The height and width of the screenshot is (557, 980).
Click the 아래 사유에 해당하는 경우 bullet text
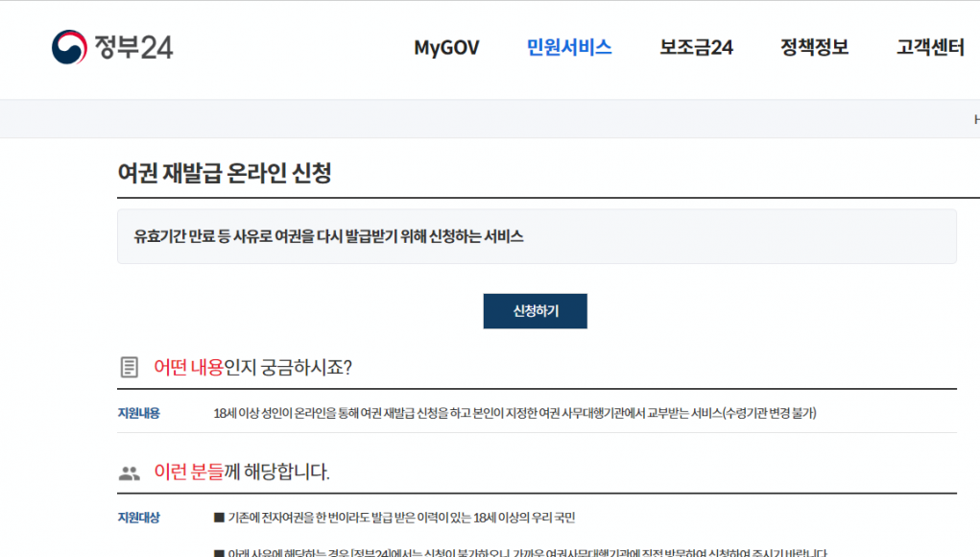518,552
